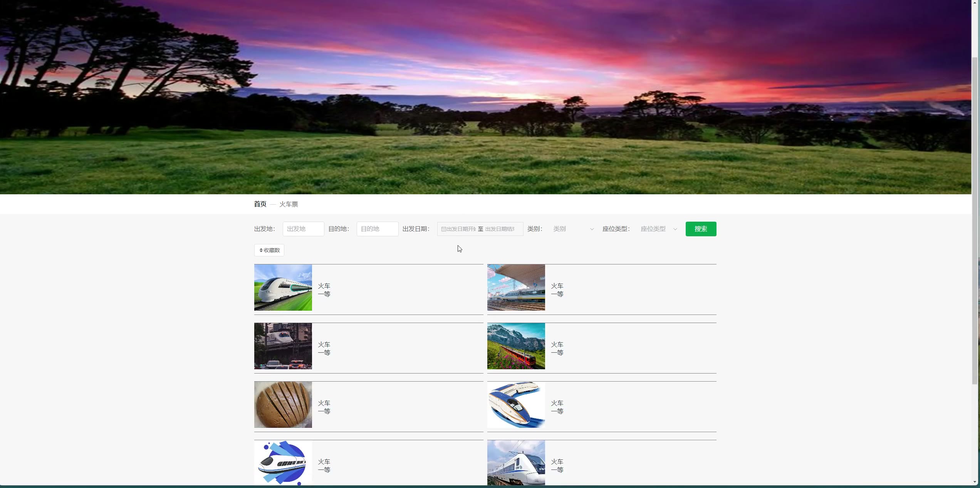This screenshot has height=488, width=980.
Task: Open the white CRH train thumbnail
Action: pyautogui.click(x=516, y=463)
